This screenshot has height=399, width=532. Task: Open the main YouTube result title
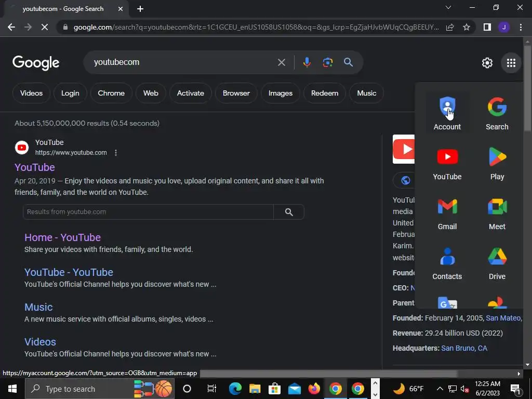(x=35, y=167)
